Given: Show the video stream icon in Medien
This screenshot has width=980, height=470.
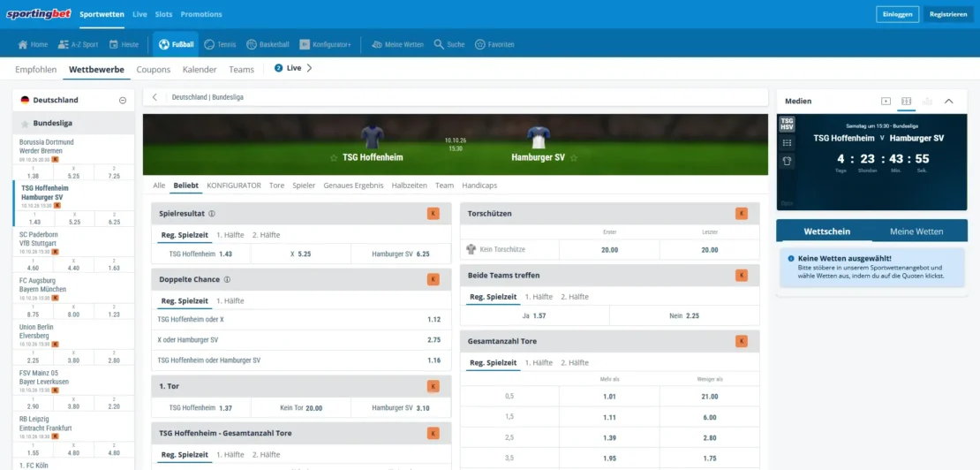Looking at the screenshot, I should [x=886, y=101].
